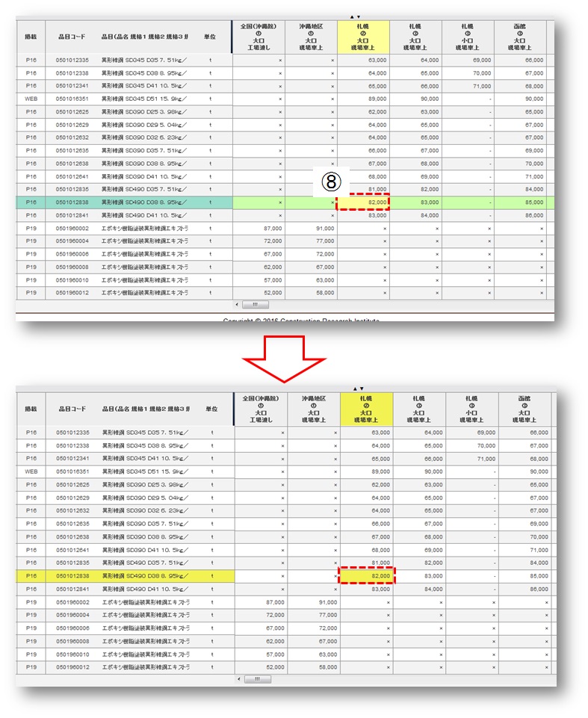Select yellow 札幌 大口 header in lower table
Screen dimensions: 588x718
point(366,409)
